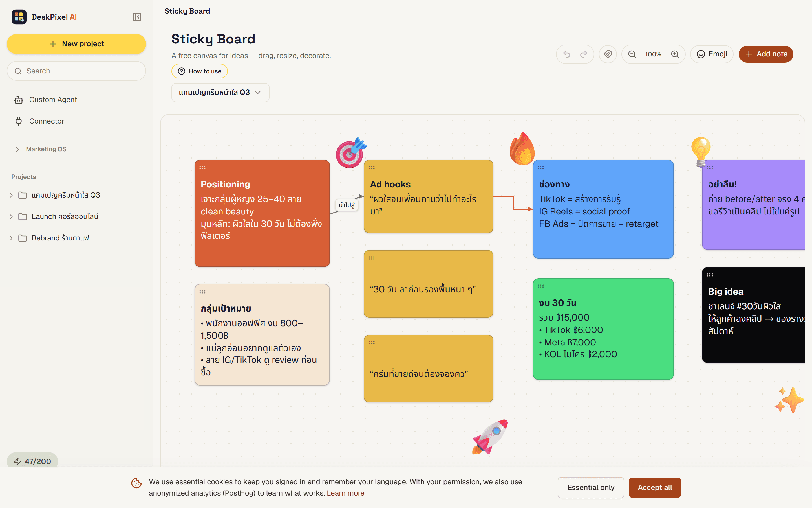
Task: Select the light bulb emoji sticker
Action: coord(701,152)
